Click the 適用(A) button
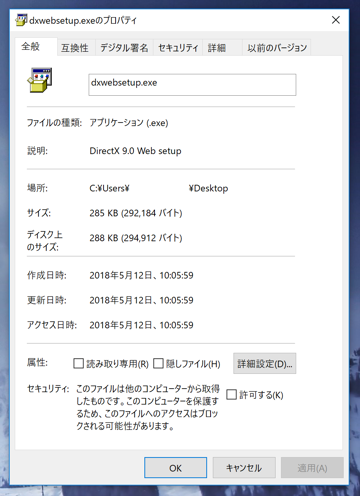 click(x=312, y=468)
